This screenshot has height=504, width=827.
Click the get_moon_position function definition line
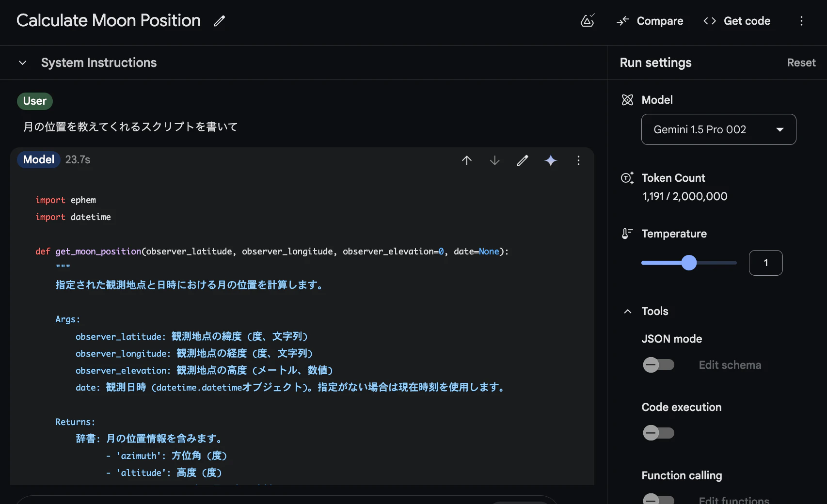pyautogui.click(x=272, y=252)
